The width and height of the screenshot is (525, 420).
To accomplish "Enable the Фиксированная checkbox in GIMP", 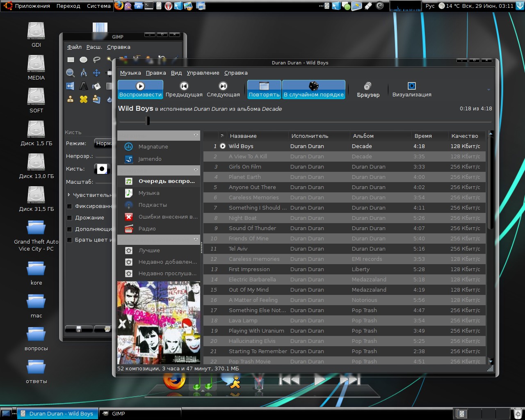I will (69, 206).
